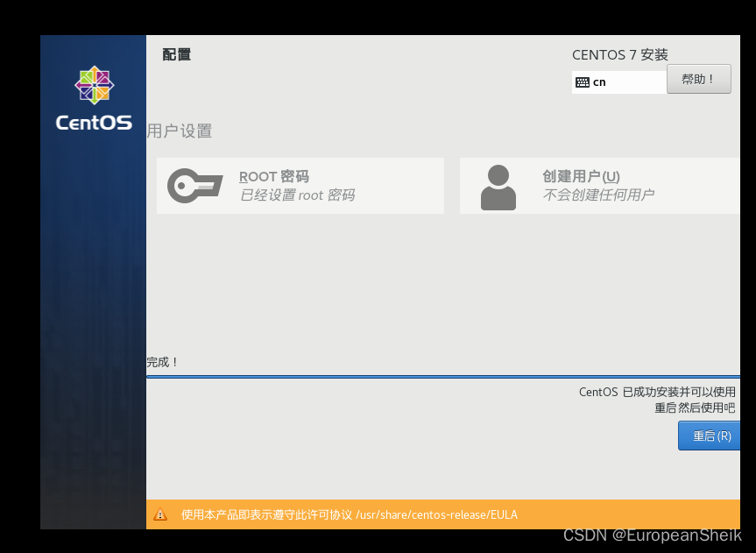The width and height of the screenshot is (756, 553).
Task: Click the installation progress bar
Action: point(443,377)
